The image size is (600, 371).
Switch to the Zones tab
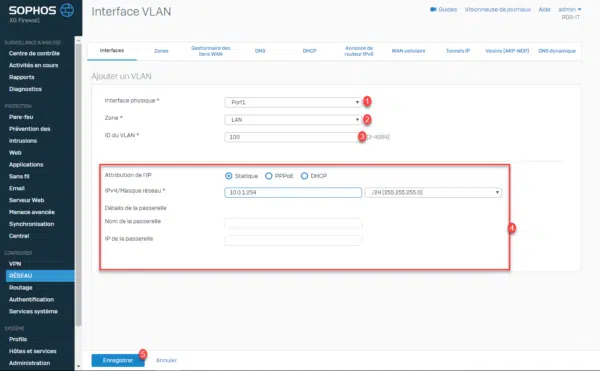(x=161, y=51)
